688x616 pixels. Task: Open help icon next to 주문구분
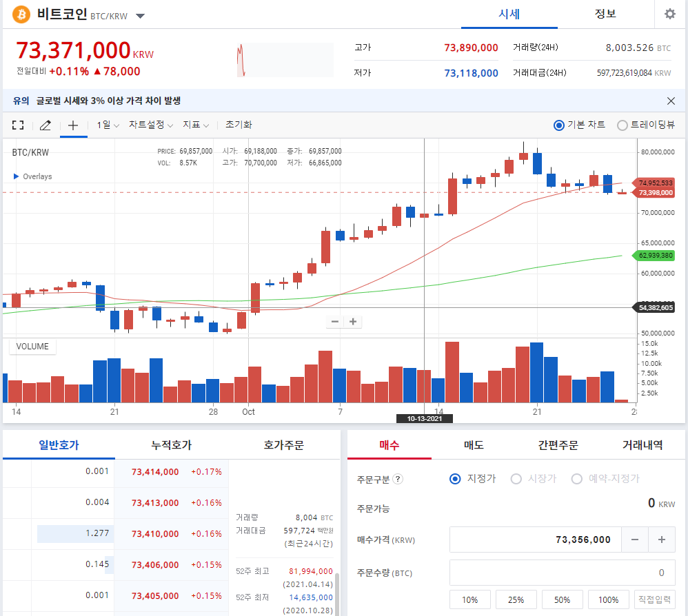[x=398, y=479]
